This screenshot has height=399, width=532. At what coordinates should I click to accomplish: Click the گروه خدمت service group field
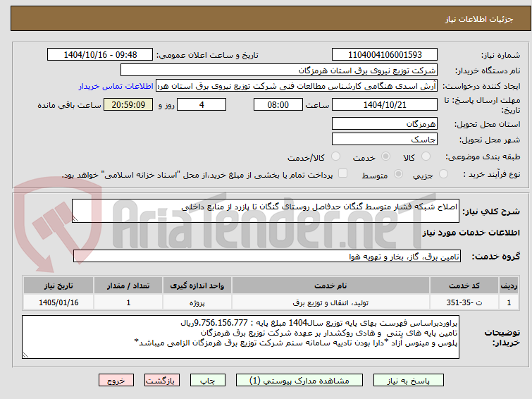tap(266, 256)
